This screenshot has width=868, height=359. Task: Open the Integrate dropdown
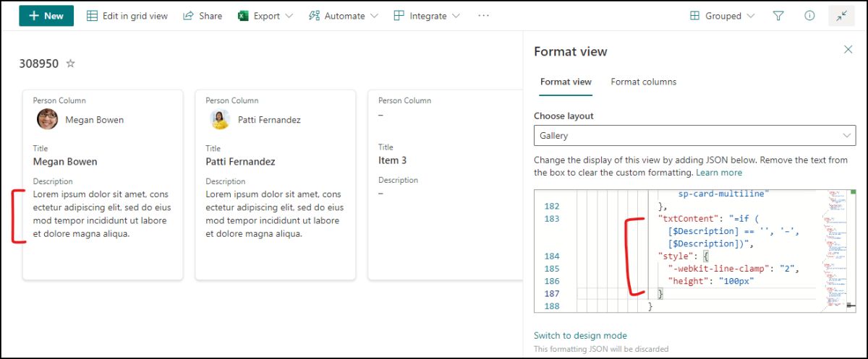pyautogui.click(x=427, y=16)
